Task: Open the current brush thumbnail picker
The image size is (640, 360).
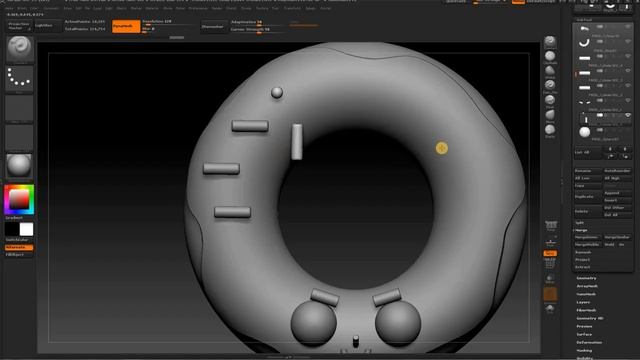Action: [x=19, y=49]
